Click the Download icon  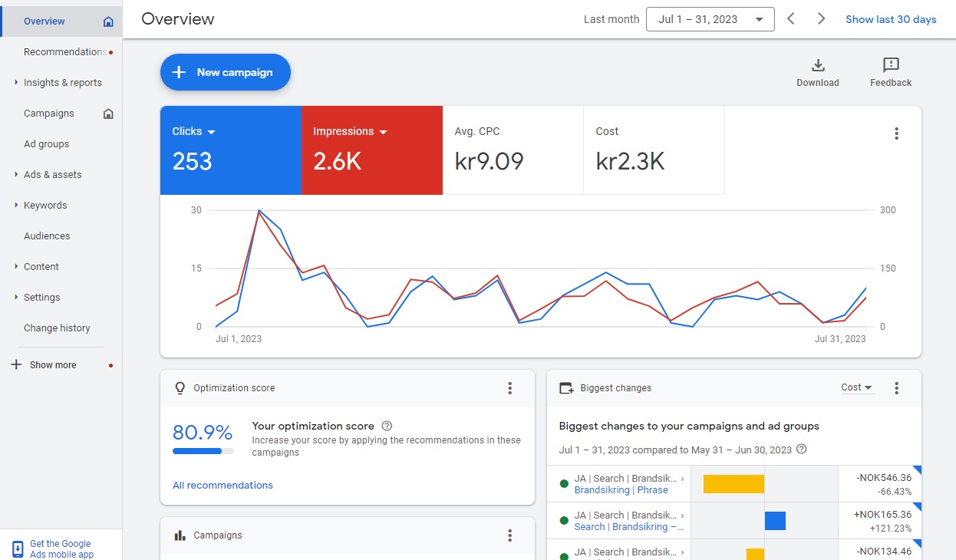pyautogui.click(x=817, y=65)
